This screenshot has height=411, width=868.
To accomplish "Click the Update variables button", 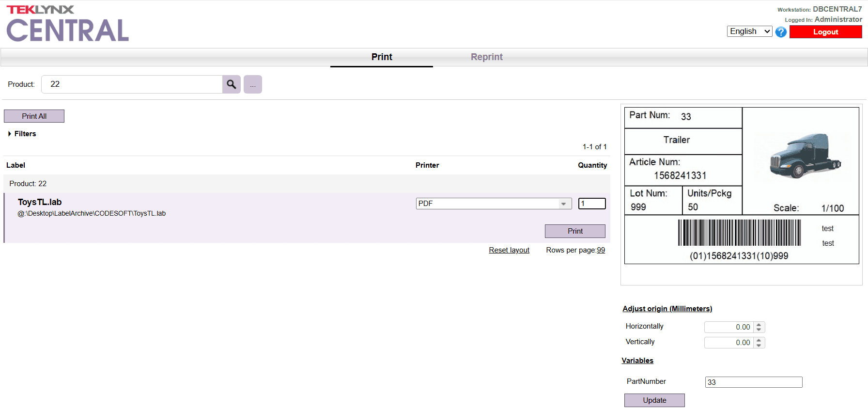I will [654, 400].
